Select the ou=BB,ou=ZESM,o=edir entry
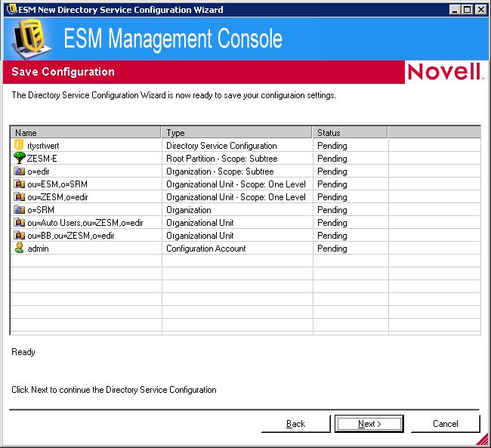491x448 pixels. click(x=71, y=236)
